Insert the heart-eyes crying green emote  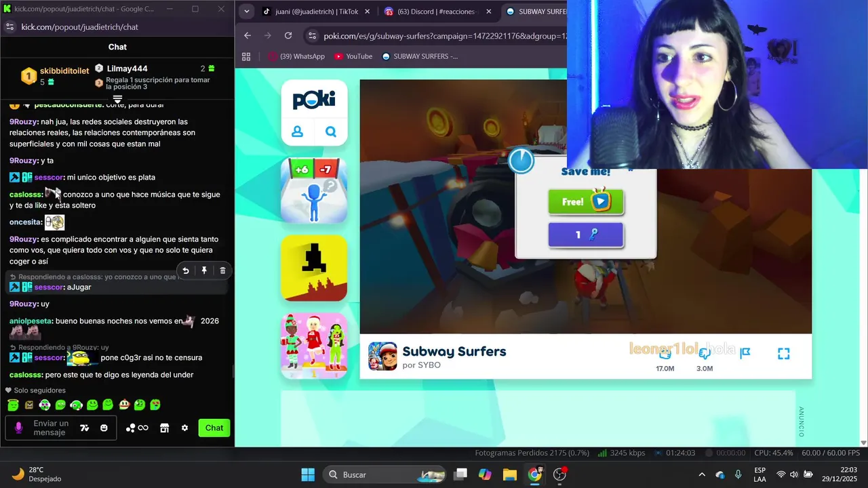pyautogui.click(x=155, y=405)
